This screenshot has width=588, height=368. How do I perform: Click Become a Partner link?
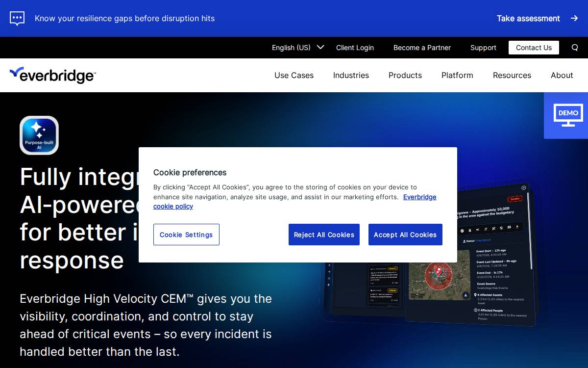(x=422, y=48)
